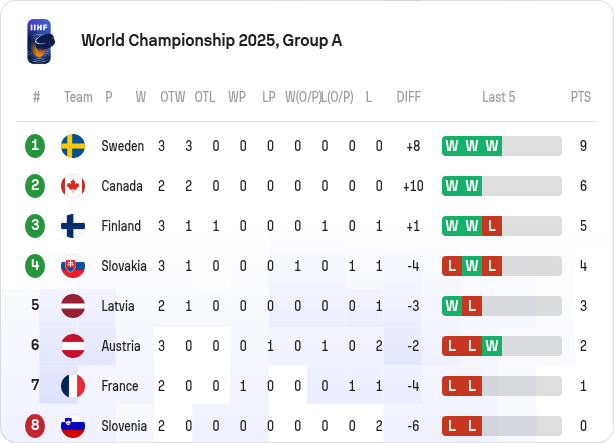Sort by the PTS column header
614x443 pixels.
coord(581,97)
